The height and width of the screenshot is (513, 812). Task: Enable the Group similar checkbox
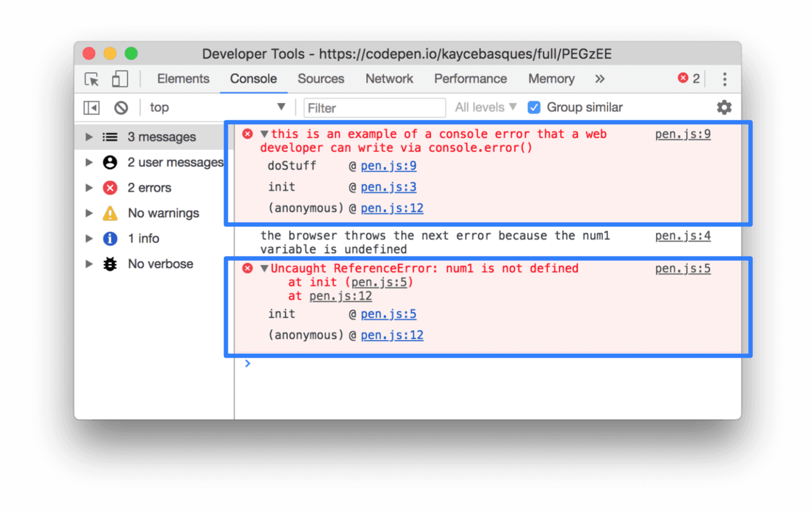click(x=534, y=107)
